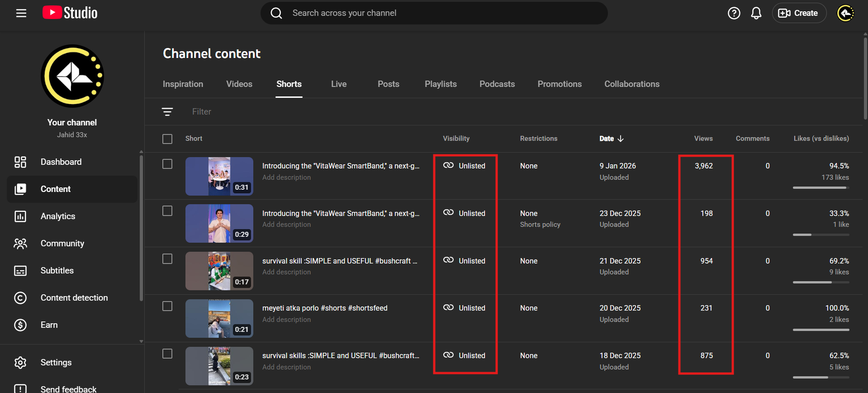Click the Create button
The image size is (868, 393).
(799, 13)
